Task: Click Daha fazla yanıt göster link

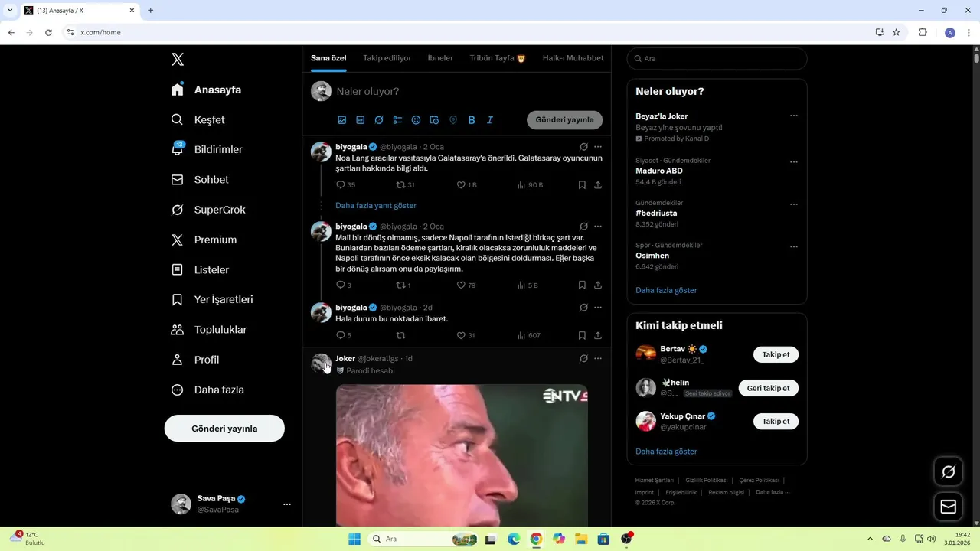Action: pos(376,205)
